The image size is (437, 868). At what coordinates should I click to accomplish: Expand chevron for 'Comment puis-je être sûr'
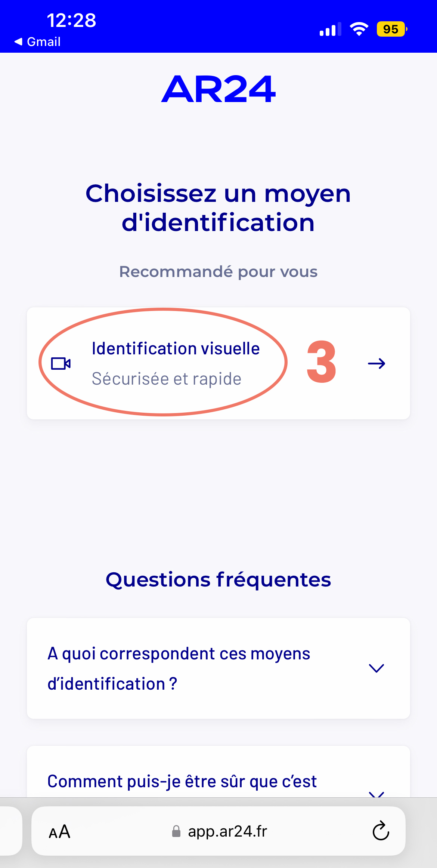click(x=376, y=794)
